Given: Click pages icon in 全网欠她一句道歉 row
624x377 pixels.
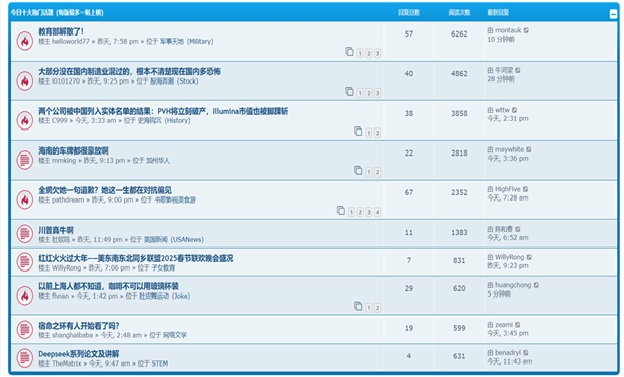Looking at the screenshot, I should 341,210.
